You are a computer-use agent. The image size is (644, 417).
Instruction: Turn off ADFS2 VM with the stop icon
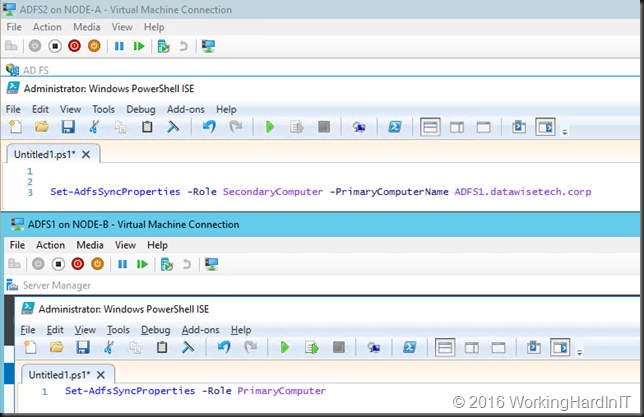(55, 46)
